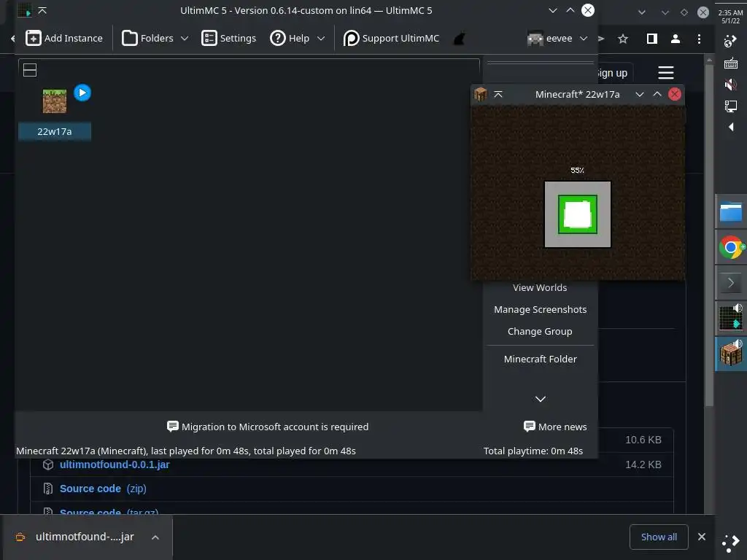Open the browser profile icon
This screenshot has width=747, height=560.
click(x=675, y=39)
